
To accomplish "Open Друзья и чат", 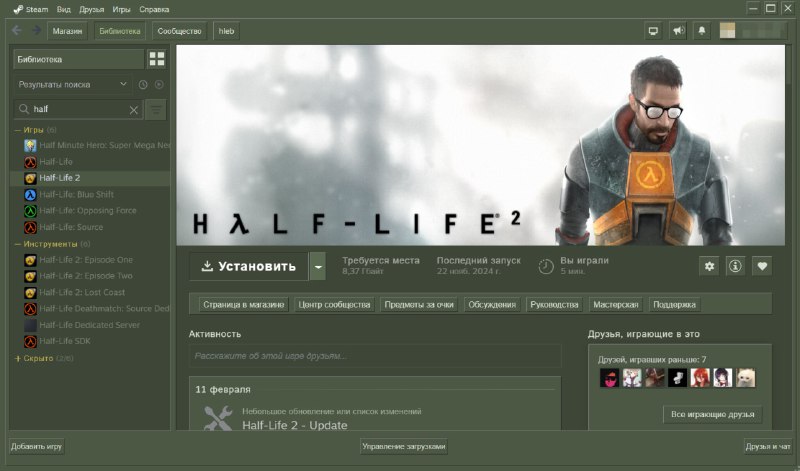I will point(768,447).
